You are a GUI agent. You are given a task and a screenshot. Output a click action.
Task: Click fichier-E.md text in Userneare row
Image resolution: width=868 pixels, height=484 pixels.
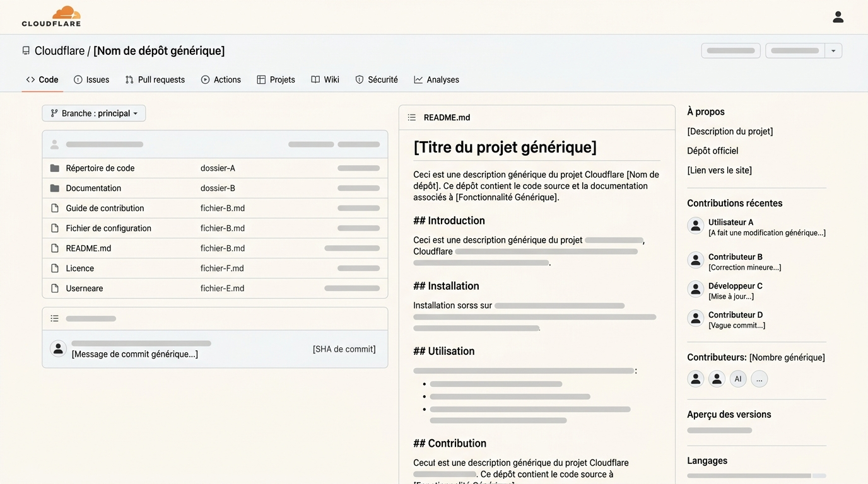tap(222, 289)
